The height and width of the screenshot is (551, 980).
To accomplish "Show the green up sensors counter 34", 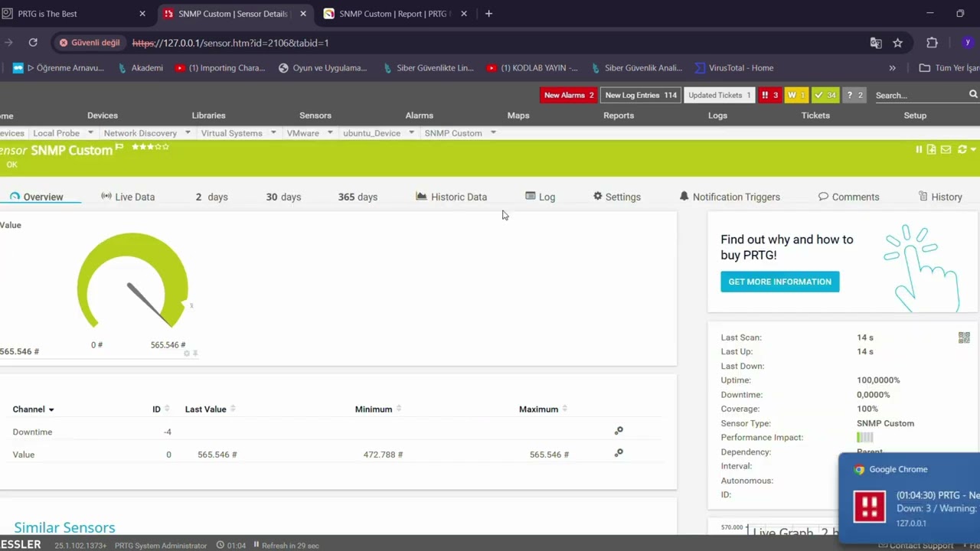I will [825, 95].
